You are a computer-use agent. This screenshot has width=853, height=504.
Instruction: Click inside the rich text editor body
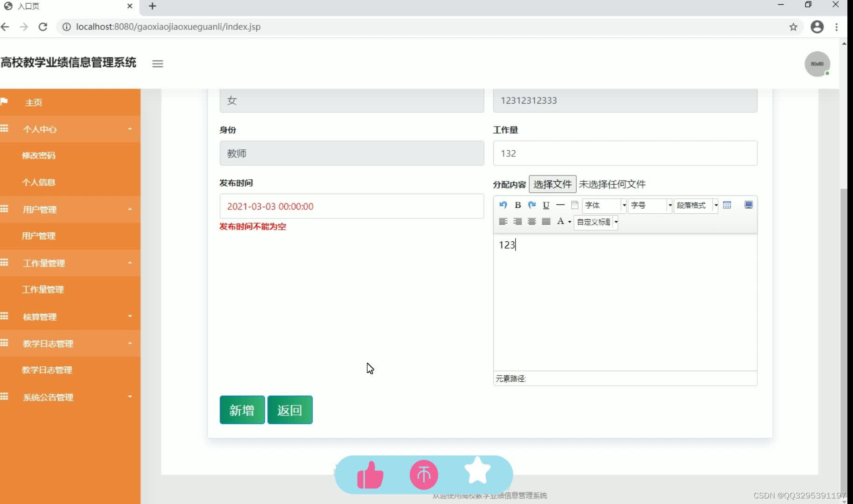(x=625, y=302)
